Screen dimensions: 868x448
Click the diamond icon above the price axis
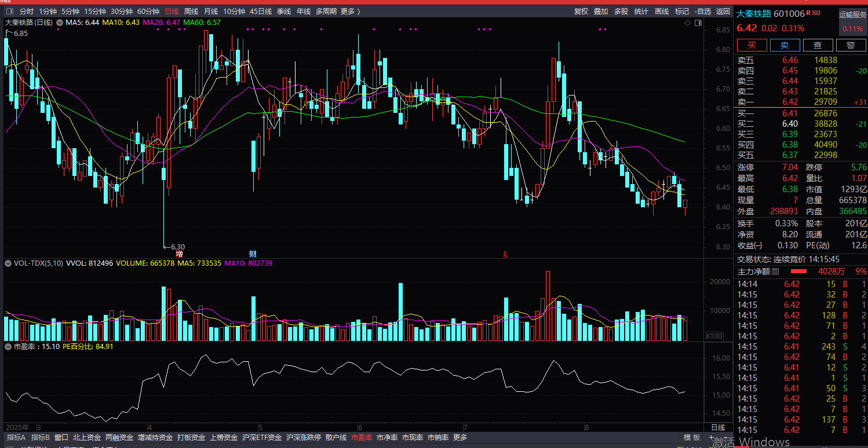(x=687, y=23)
